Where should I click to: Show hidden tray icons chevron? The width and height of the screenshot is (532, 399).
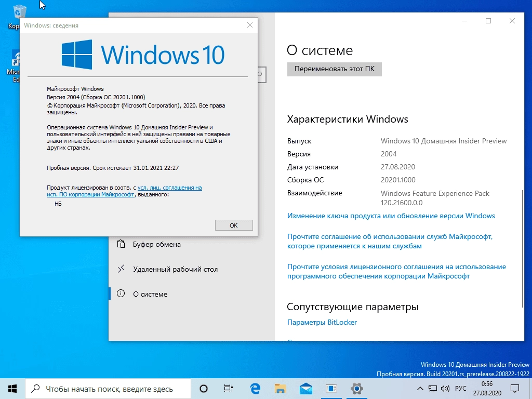[420, 389]
